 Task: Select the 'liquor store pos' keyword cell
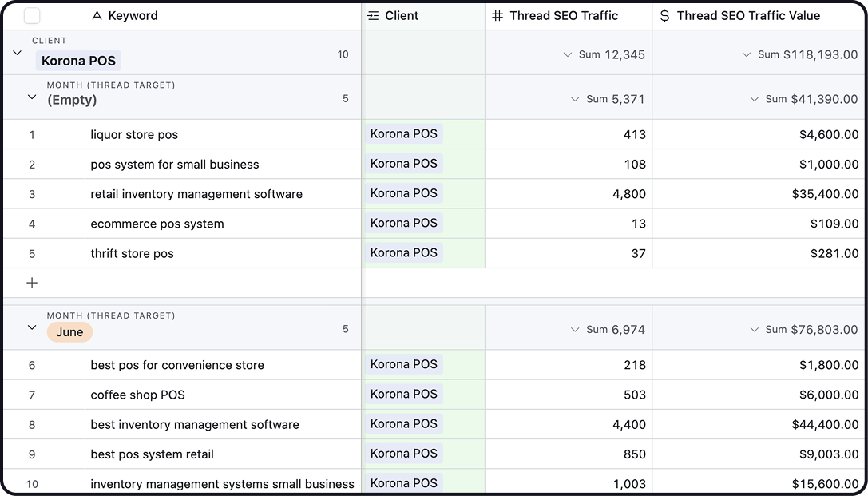134,134
